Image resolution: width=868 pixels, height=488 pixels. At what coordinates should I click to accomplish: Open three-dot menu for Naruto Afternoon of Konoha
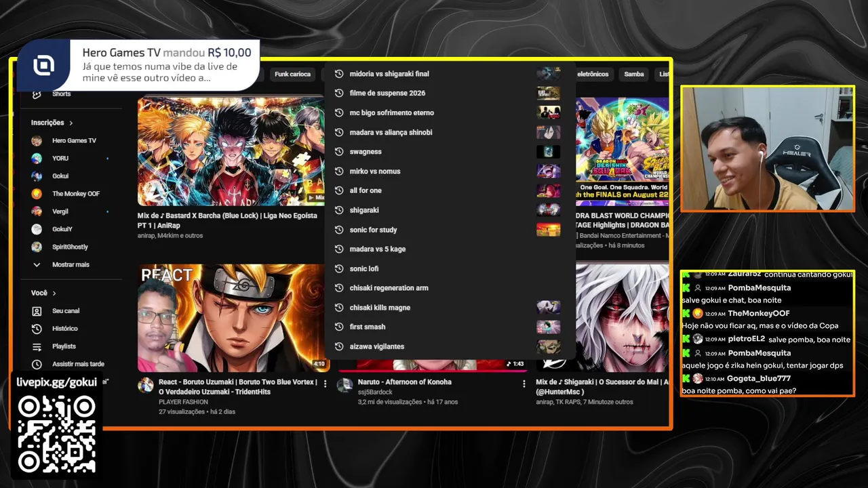[524, 384]
